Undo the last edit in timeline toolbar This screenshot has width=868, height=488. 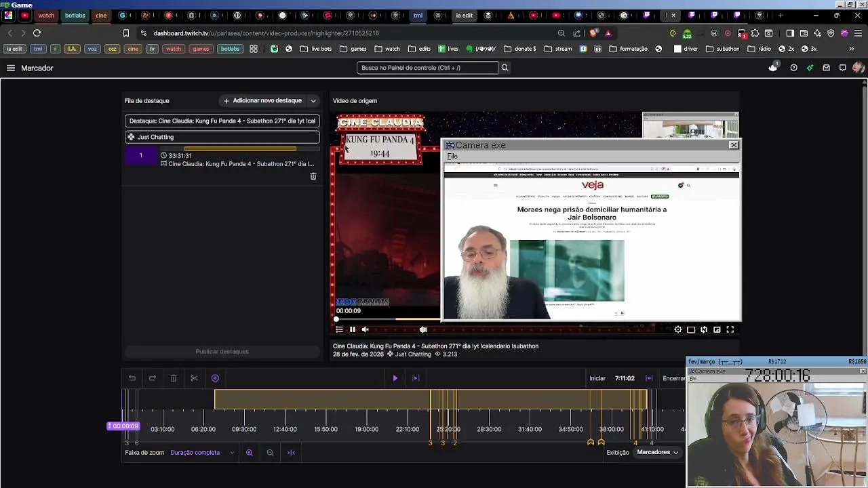[132, 378]
